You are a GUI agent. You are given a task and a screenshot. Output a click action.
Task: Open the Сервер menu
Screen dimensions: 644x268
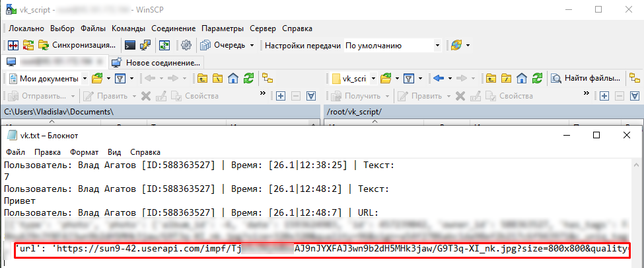tap(263, 28)
